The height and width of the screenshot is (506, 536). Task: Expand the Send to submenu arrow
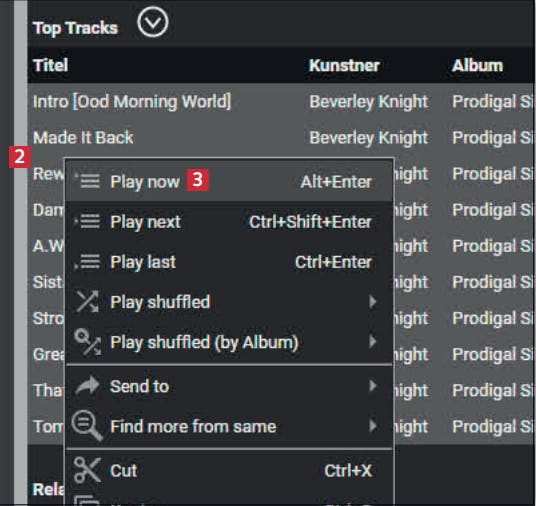tap(373, 386)
